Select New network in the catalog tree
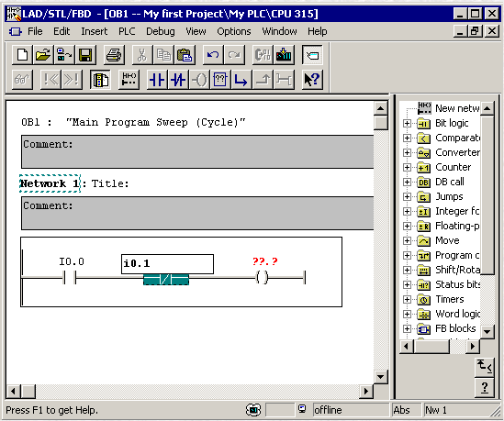The height and width of the screenshot is (421, 504). 457,108
